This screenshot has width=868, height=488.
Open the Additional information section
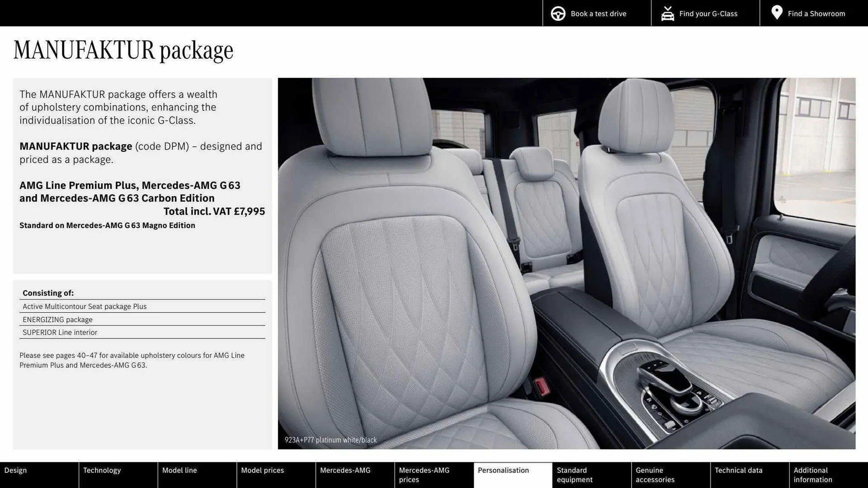click(829, 475)
